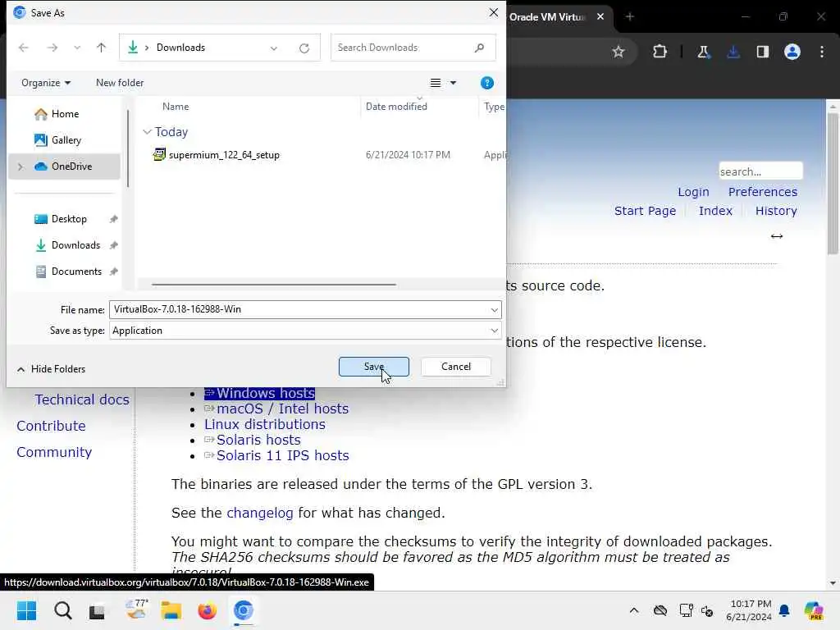
Task: Open the Index link
Action: (x=715, y=211)
